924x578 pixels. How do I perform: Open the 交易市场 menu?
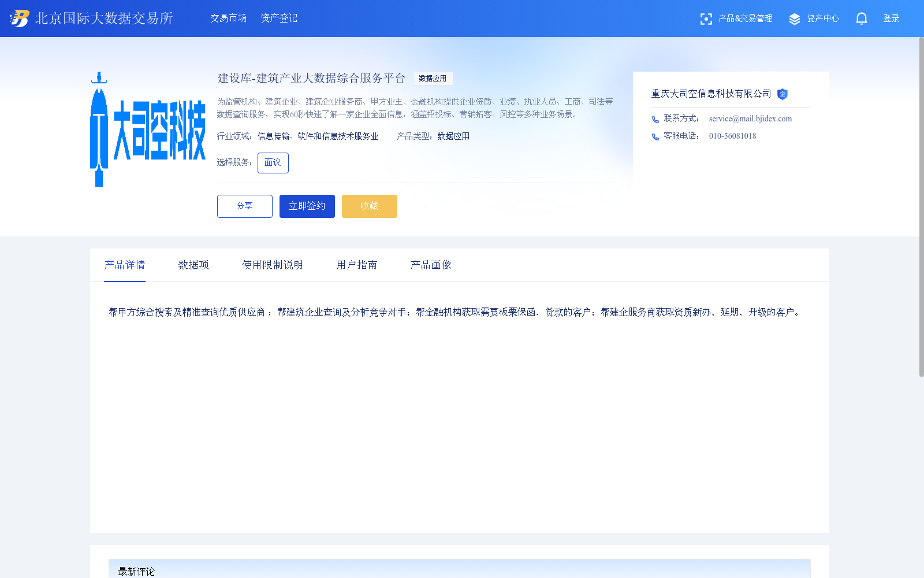tap(229, 18)
